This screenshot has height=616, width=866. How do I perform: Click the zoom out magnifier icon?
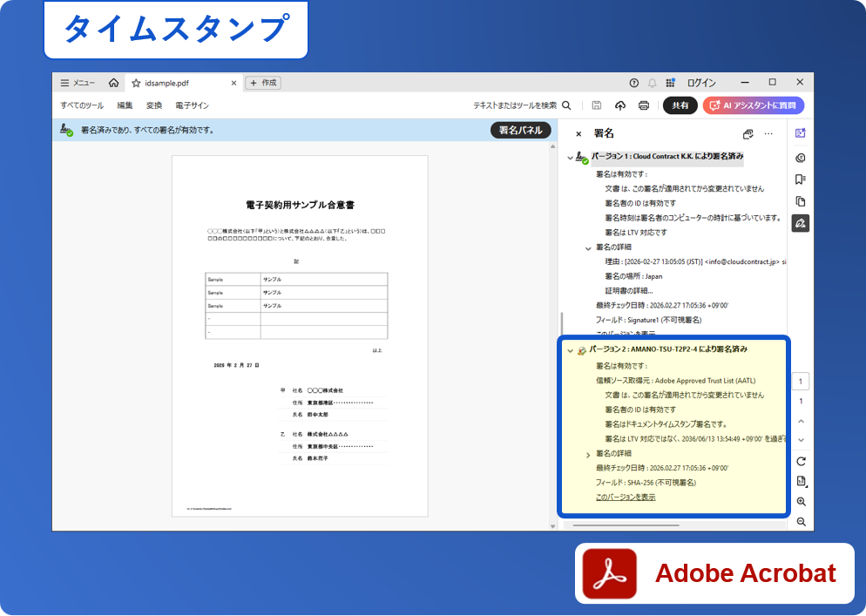[x=801, y=522]
